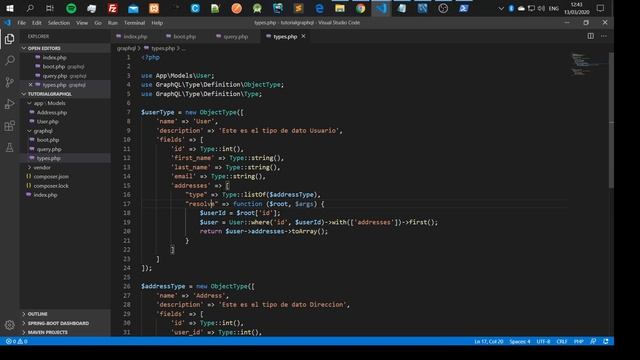Switch to index.php editor tab
Viewport: 640px width, 360px height.
click(x=135, y=36)
